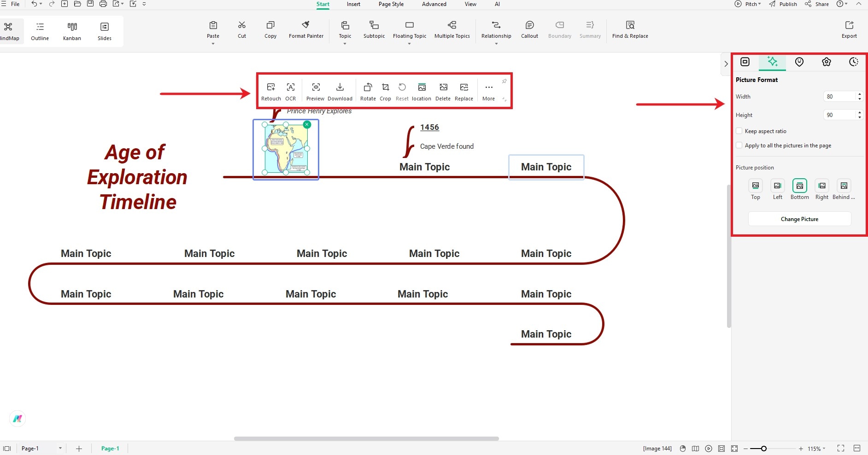Switch to Outline view

click(x=40, y=31)
